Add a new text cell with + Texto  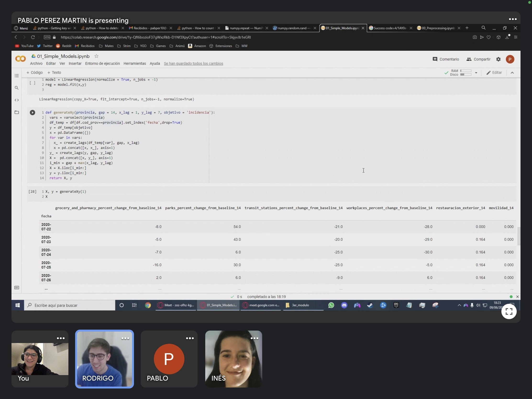pyautogui.click(x=54, y=72)
